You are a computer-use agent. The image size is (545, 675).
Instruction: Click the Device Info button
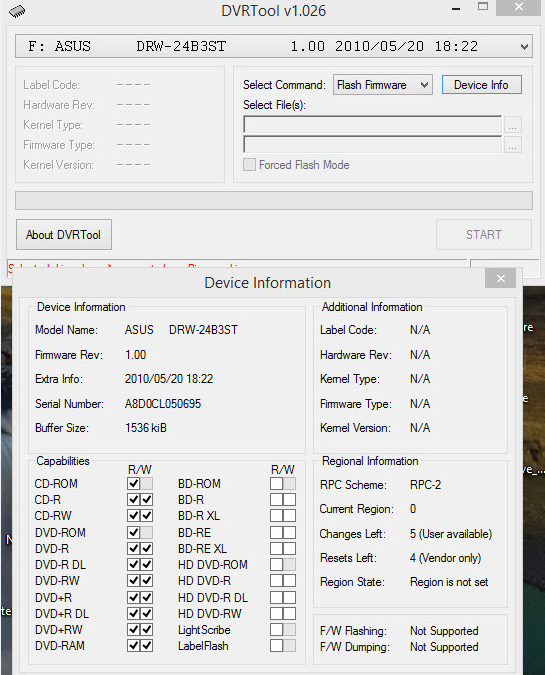(481, 85)
